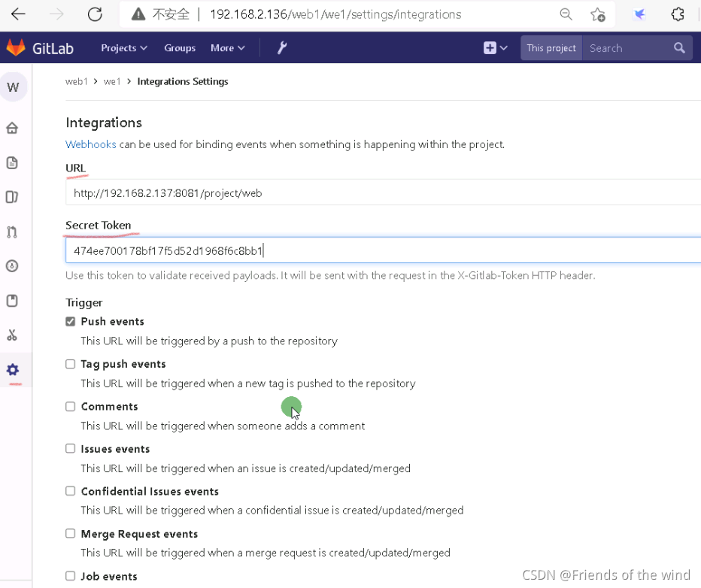Screen dimensions: 701x588
Task: Open the new item plus dropdown
Action: (496, 48)
